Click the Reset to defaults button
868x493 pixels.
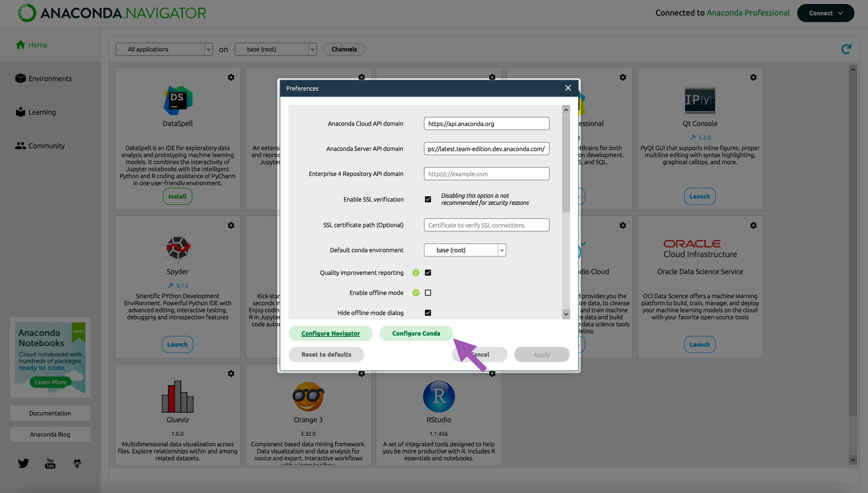pos(326,354)
